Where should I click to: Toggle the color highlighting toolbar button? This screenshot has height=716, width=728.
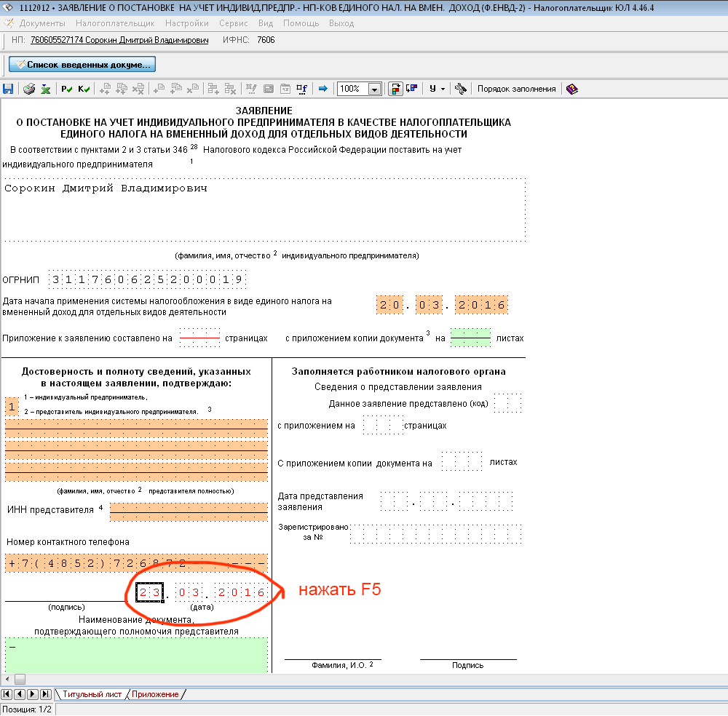click(395, 89)
